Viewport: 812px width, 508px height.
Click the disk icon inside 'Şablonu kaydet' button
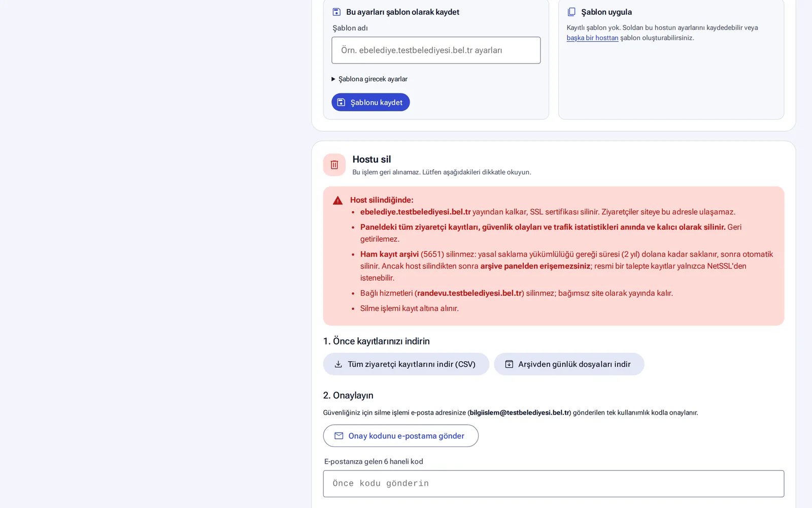coord(341,102)
